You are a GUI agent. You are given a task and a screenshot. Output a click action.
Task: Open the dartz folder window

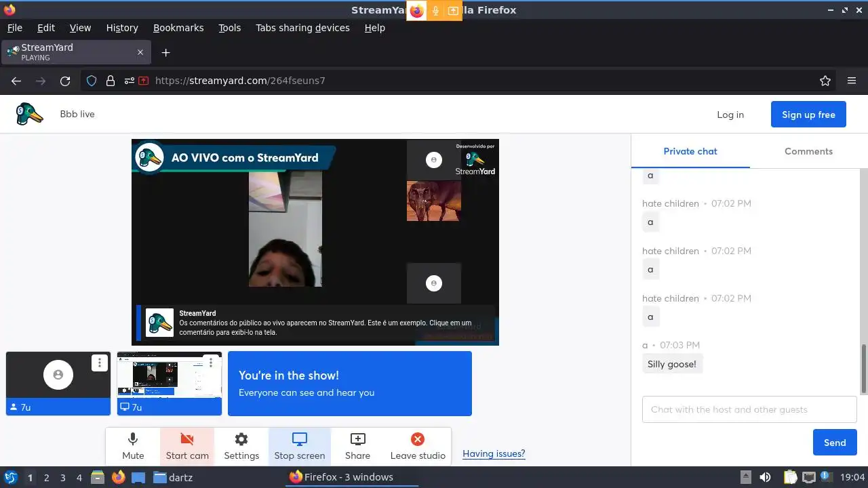coord(174,477)
